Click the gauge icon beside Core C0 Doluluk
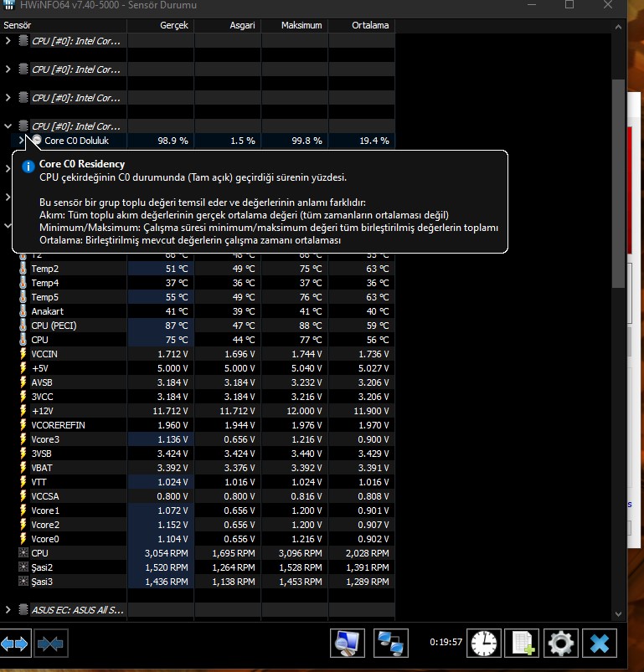 (37, 140)
